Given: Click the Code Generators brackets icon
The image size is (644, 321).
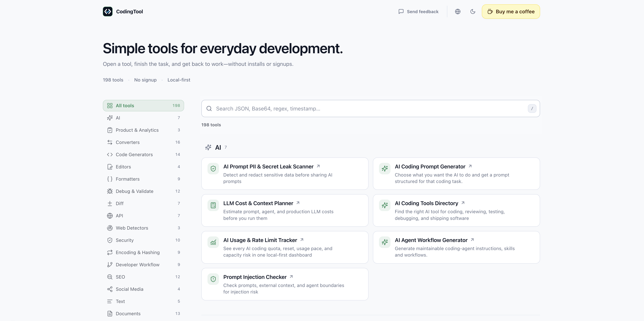Looking at the screenshot, I should (110, 155).
